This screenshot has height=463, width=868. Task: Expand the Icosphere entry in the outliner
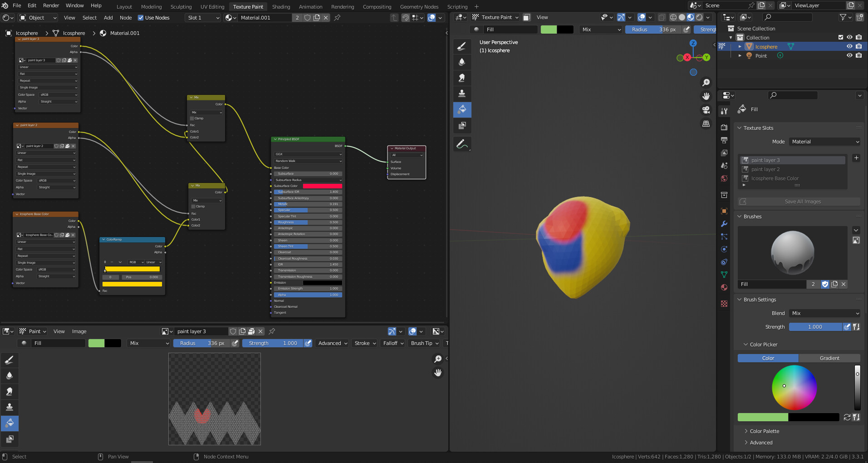click(x=740, y=46)
